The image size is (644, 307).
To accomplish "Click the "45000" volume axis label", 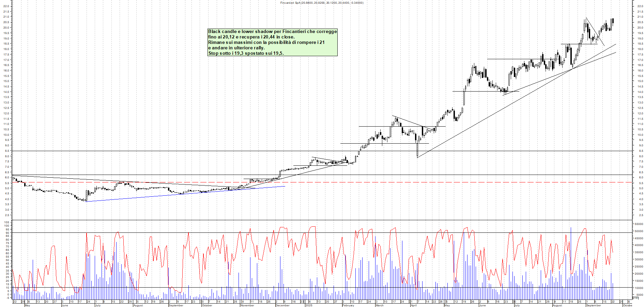I will pyautogui.click(x=639, y=238).
